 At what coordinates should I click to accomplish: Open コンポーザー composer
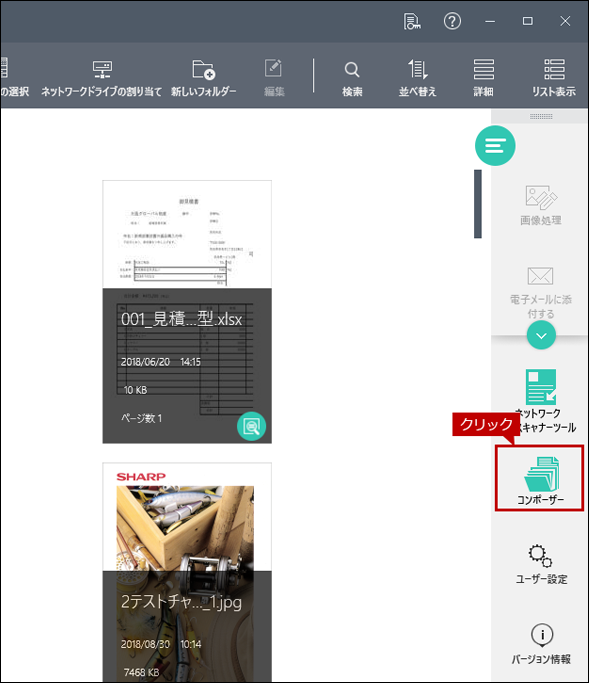click(540, 479)
